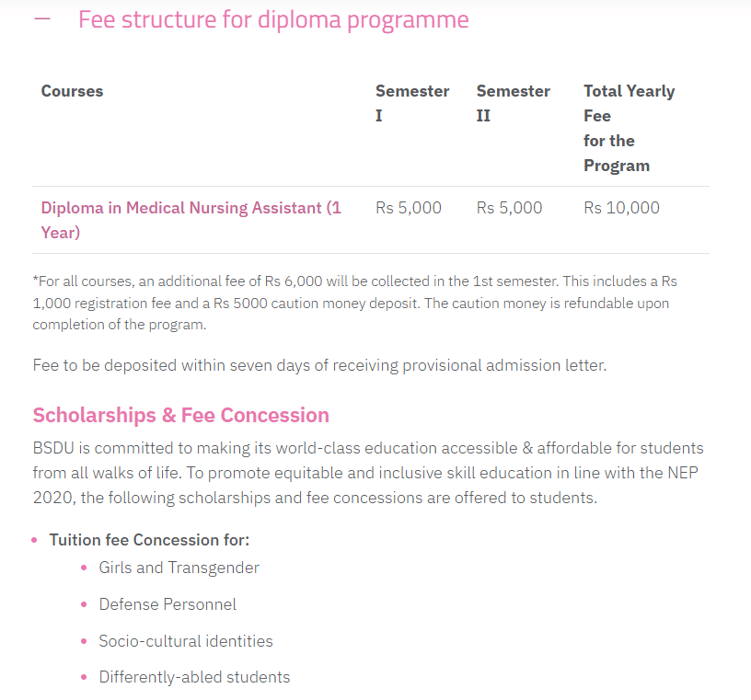Viewport: 751px width, 700px height.
Task: Select the Rs 5,000 Semester II fee cell
Action: click(x=510, y=208)
